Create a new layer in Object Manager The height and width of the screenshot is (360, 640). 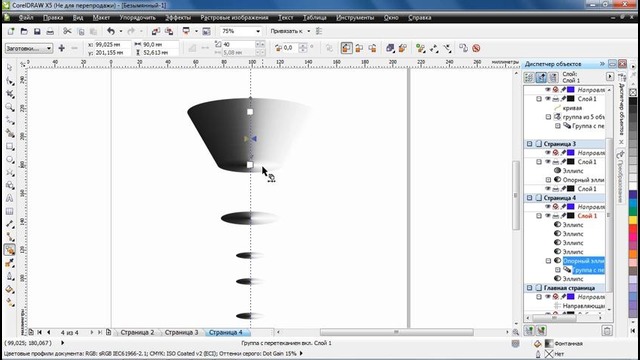coord(529,330)
